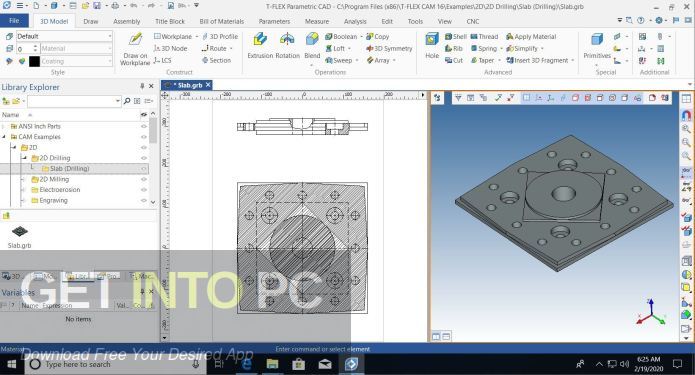Launch the T-FLEX taskbar icon
This screenshot has height=375, width=695.
tap(351, 364)
